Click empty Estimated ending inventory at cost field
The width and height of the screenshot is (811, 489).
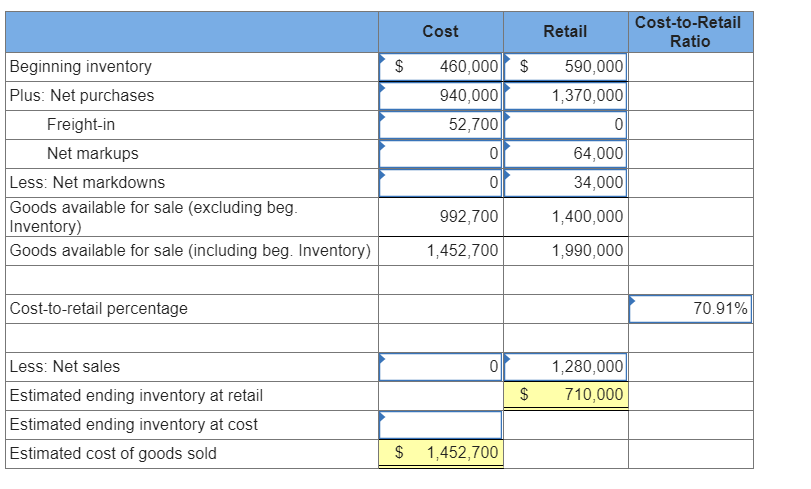point(441,425)
